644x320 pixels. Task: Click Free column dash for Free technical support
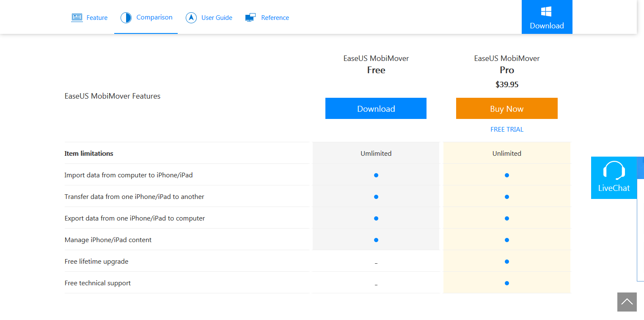coord(376,285)
